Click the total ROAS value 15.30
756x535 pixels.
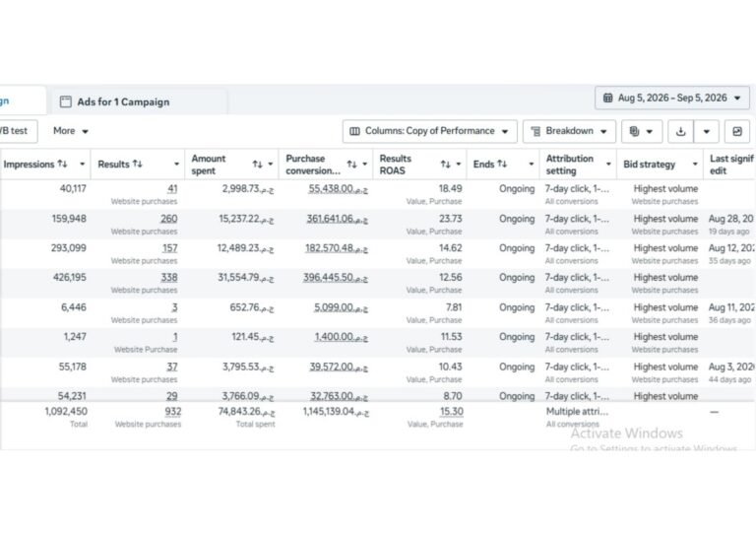[451, 412]
